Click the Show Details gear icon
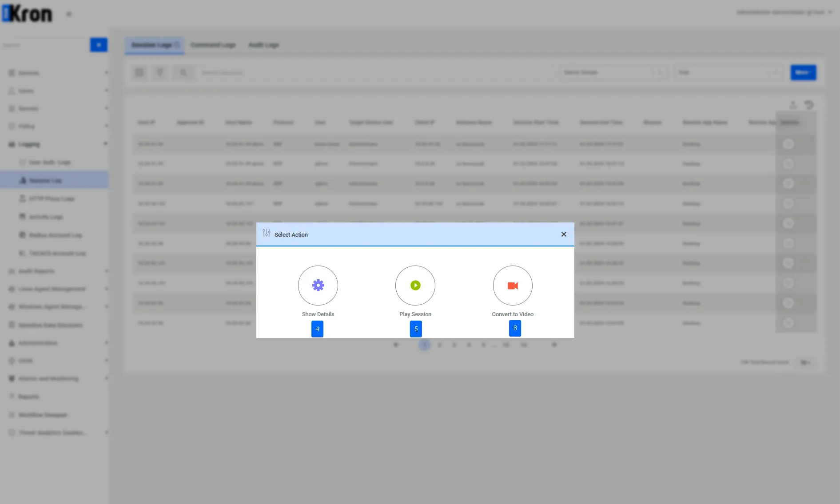 (x=318, y=286)
